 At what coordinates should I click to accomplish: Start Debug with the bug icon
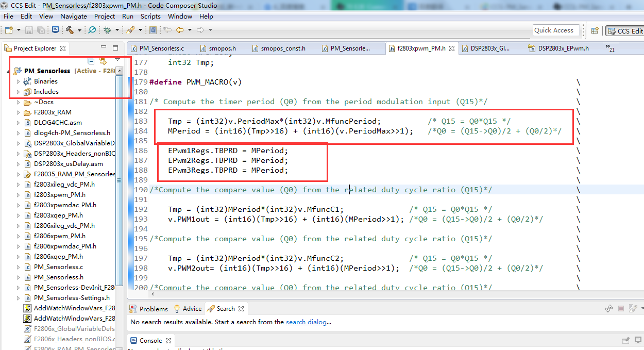pos(108,30)
